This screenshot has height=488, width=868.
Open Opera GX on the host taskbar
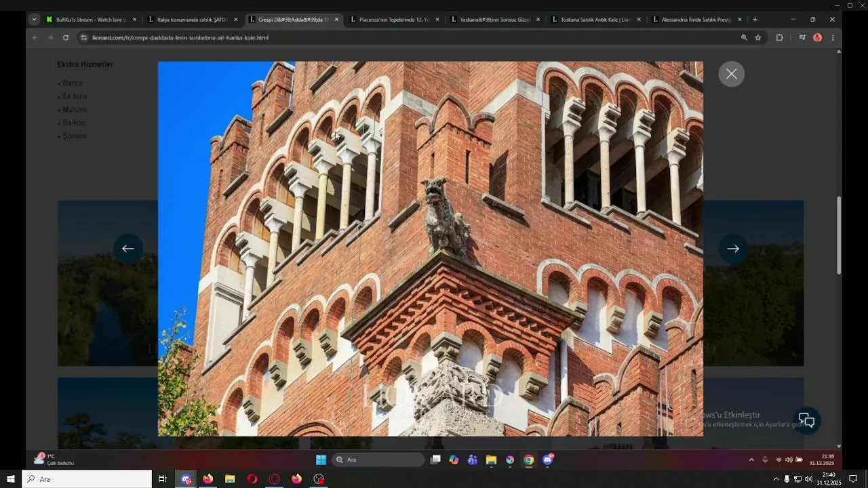click(275, 479)
